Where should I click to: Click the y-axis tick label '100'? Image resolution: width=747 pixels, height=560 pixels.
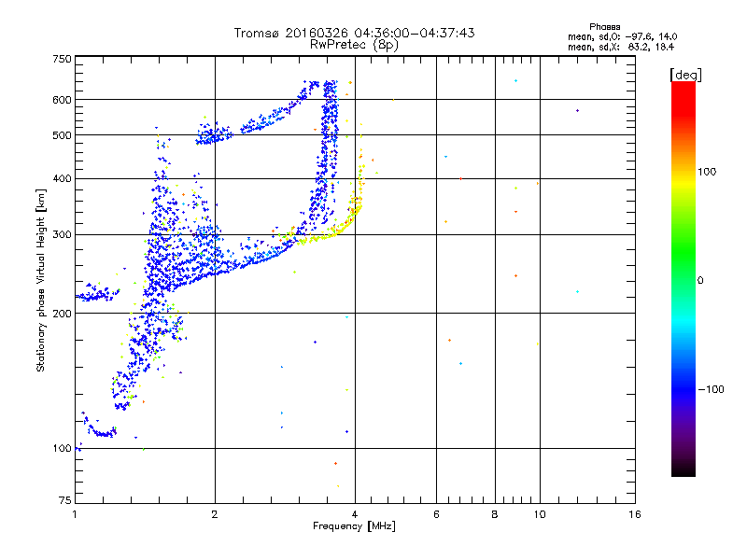pos(62,448)
